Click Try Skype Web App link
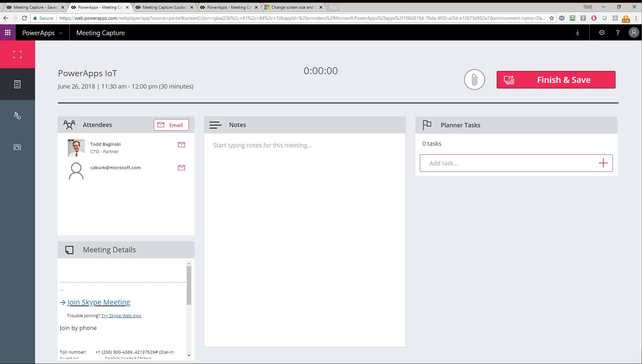Screen dimensions: 642x364 (x=121, y=316)
